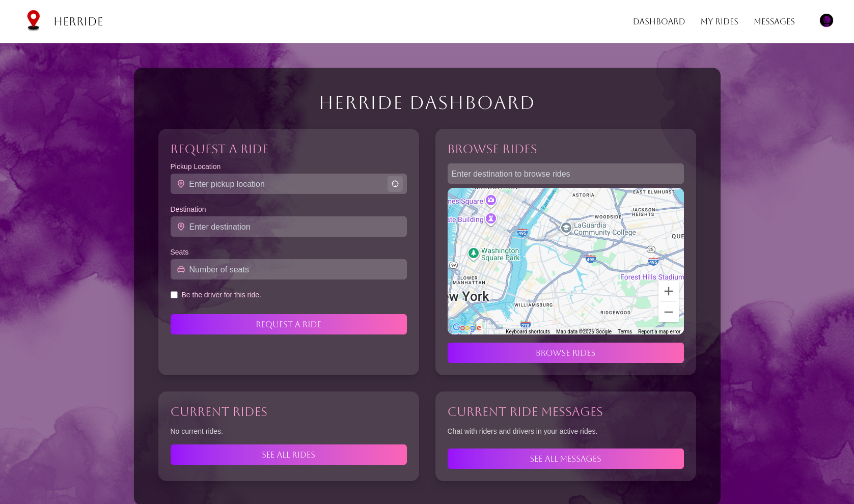854x504 pixels.
Task: Open the user profile avatar
Action: pos(826,20)
